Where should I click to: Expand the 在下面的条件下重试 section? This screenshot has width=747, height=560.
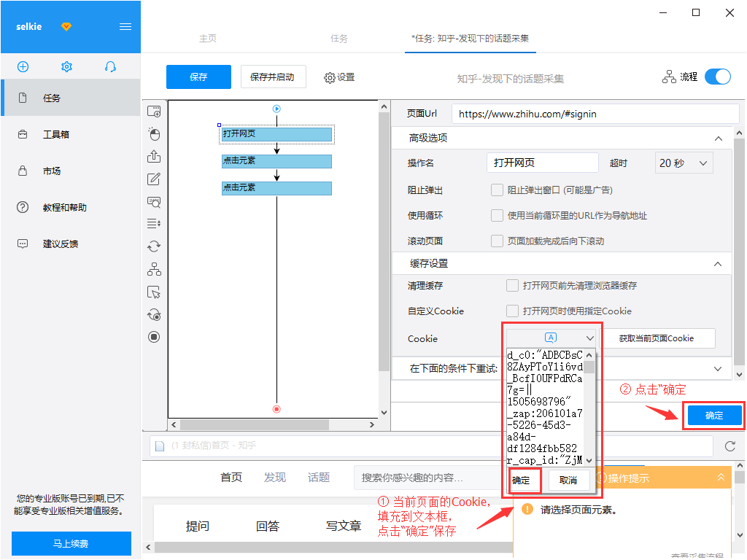pyautogui.click(x=718, y=368)
